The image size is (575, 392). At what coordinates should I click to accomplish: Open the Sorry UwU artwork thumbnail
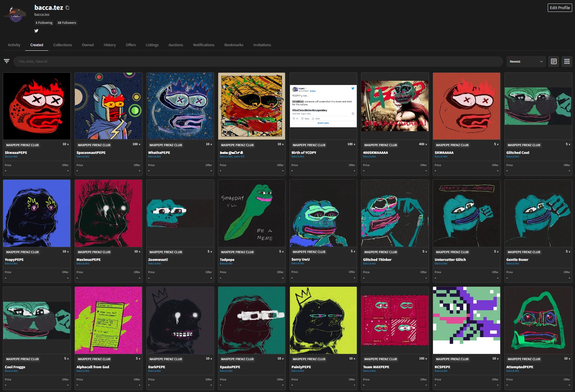pyautogui.click(x=323, y=213)
